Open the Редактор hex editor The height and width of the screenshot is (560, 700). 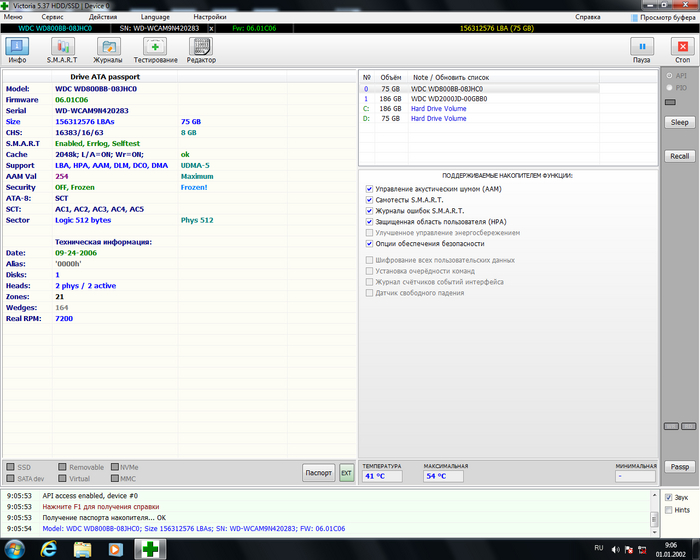(201, 48)
